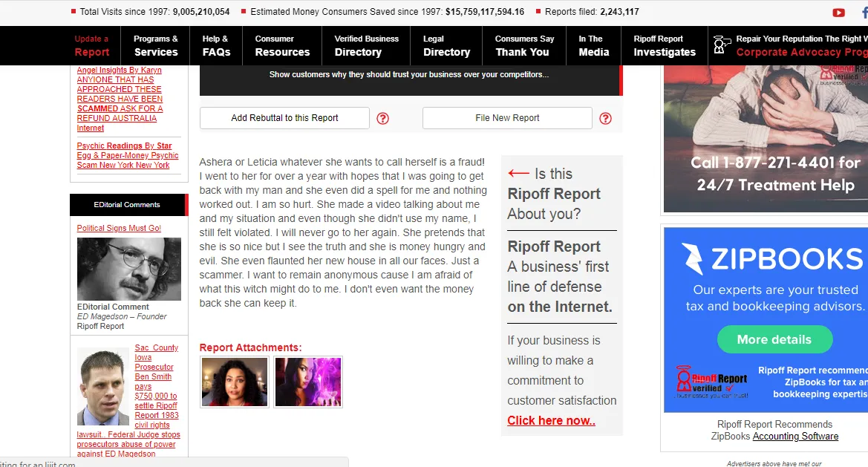
Task: Follow the Click here now link
Action: click(x=552, y=420)
